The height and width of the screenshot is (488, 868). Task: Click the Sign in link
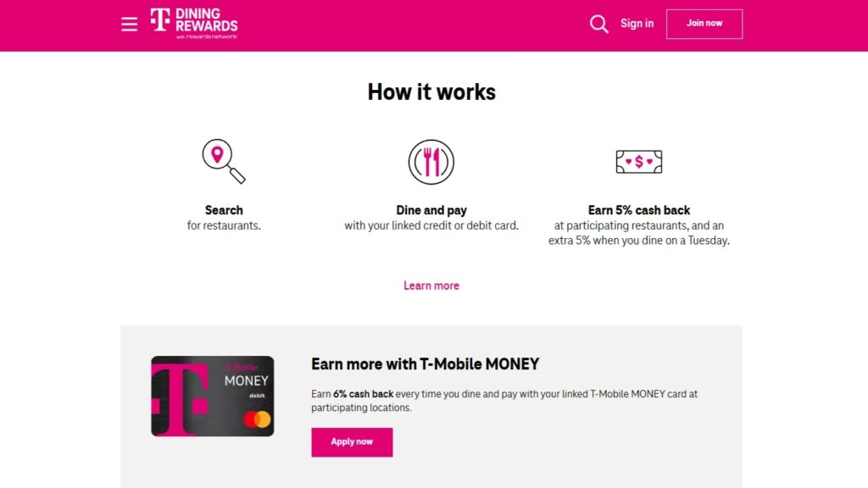(637, 24)
